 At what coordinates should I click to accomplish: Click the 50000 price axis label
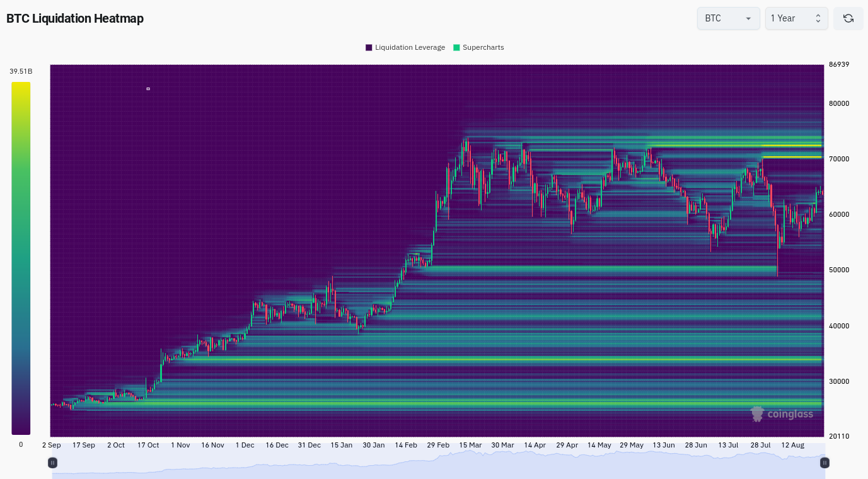pyautogui.click(x=839, y=270)
